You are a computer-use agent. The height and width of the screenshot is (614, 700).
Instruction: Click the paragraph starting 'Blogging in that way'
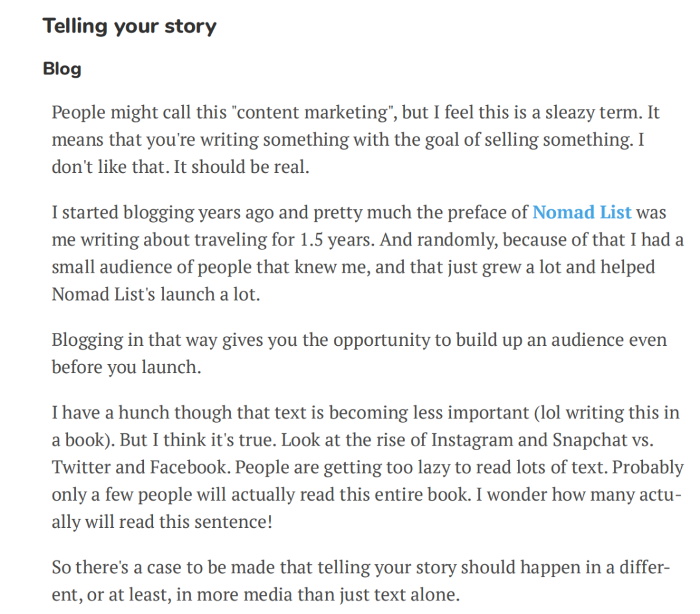(x=359, y=354)
